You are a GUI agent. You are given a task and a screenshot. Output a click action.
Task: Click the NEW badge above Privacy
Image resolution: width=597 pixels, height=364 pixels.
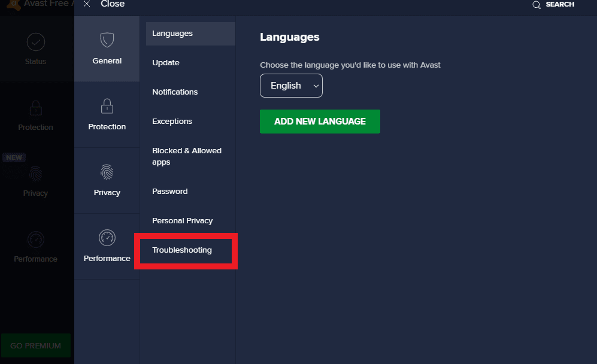tap(14, 157)
